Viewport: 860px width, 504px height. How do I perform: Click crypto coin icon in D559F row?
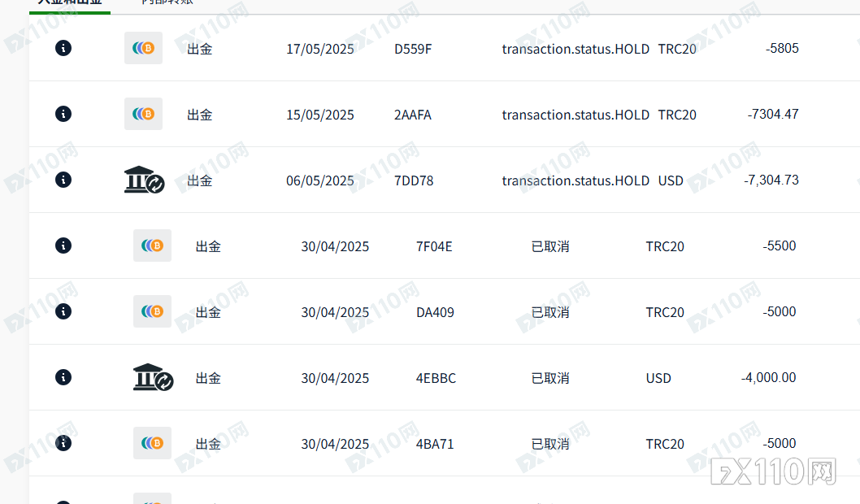143,48
